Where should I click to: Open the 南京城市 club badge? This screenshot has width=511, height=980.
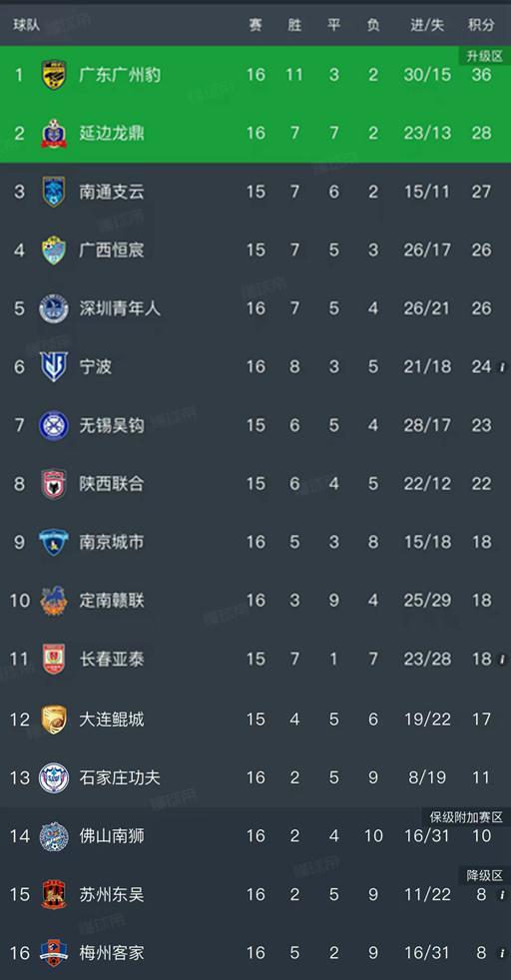(x=54, y=542)
